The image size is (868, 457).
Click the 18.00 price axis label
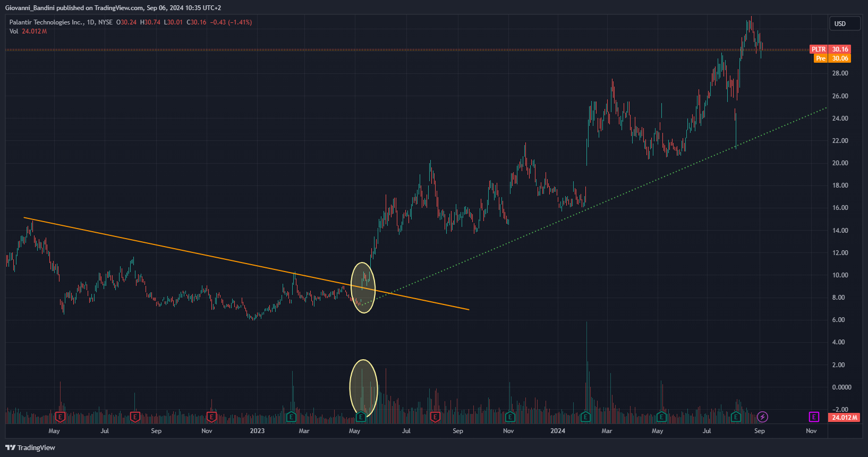(x=840, y=185)
